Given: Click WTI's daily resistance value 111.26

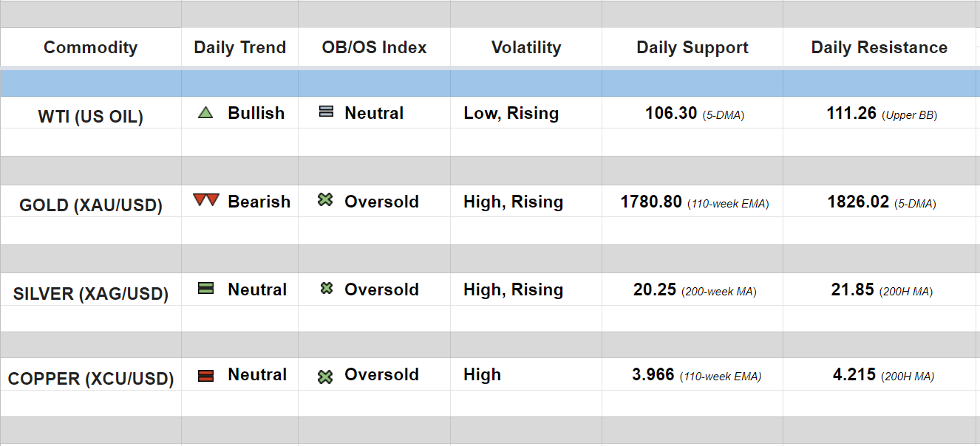Looking at the screenshot, I should pyautogui.click(x=851, y=114).
